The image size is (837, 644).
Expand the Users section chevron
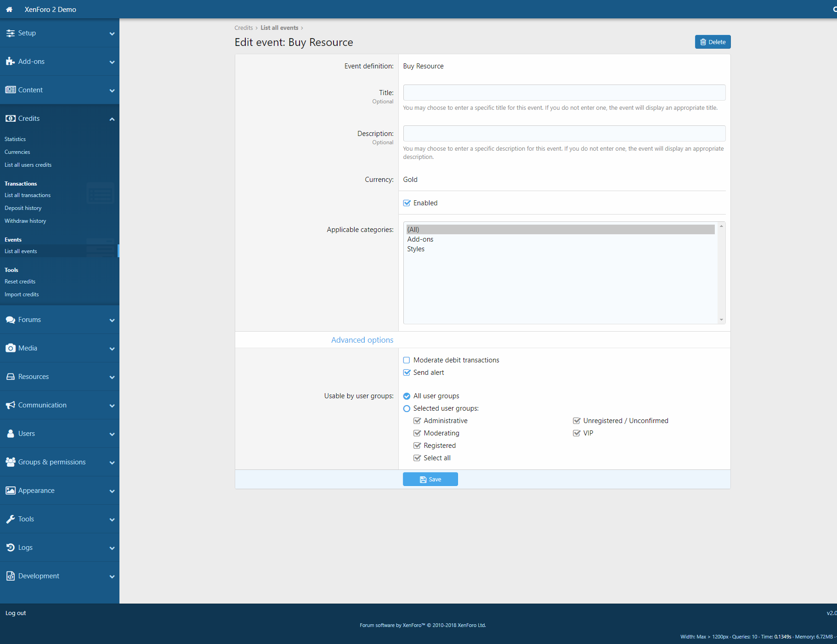tap(112, 434)
